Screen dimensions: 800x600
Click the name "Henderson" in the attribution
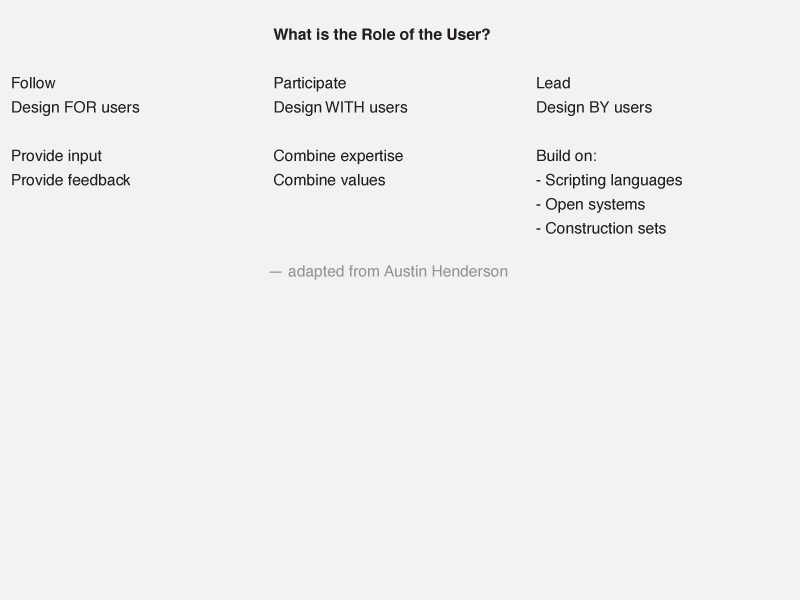469,271
